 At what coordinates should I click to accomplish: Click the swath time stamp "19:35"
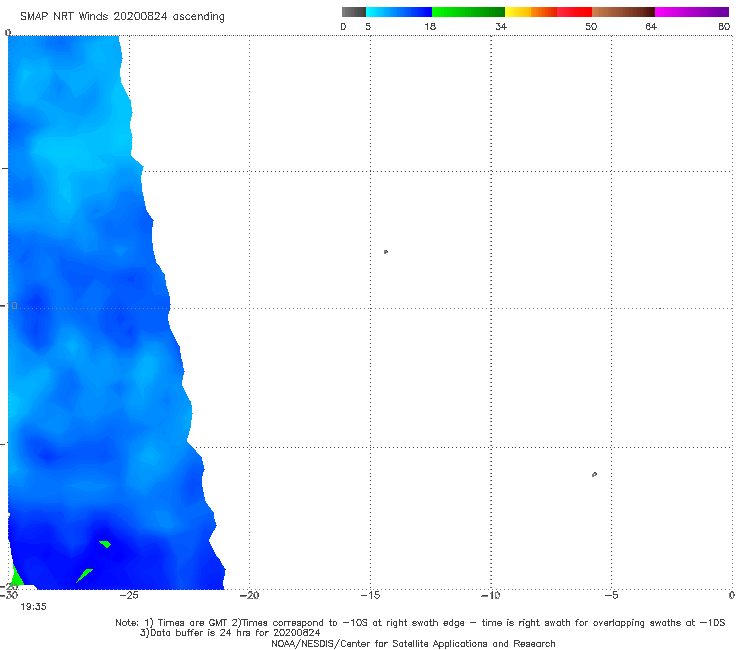[x=33, y=607]
